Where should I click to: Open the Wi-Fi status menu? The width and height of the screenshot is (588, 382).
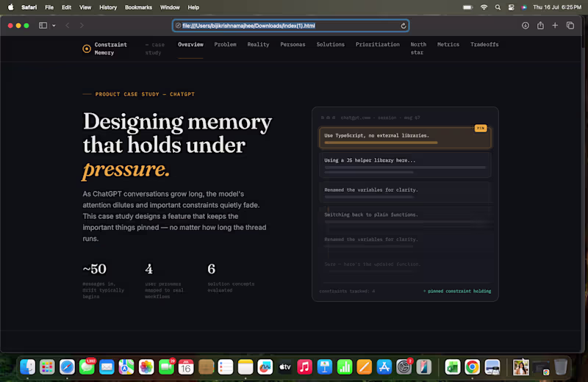[484, 7]
